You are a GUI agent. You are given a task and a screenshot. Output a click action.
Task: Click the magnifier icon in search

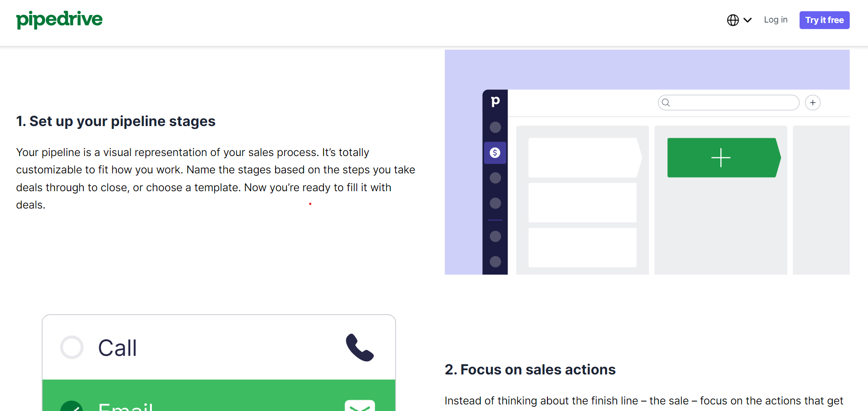[666, 103]
